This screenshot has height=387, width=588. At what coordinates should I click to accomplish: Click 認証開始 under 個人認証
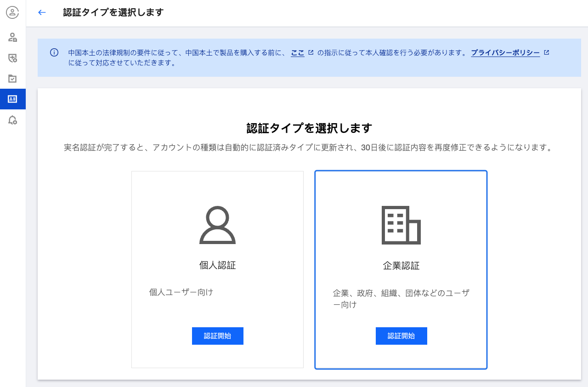[218, 336]
